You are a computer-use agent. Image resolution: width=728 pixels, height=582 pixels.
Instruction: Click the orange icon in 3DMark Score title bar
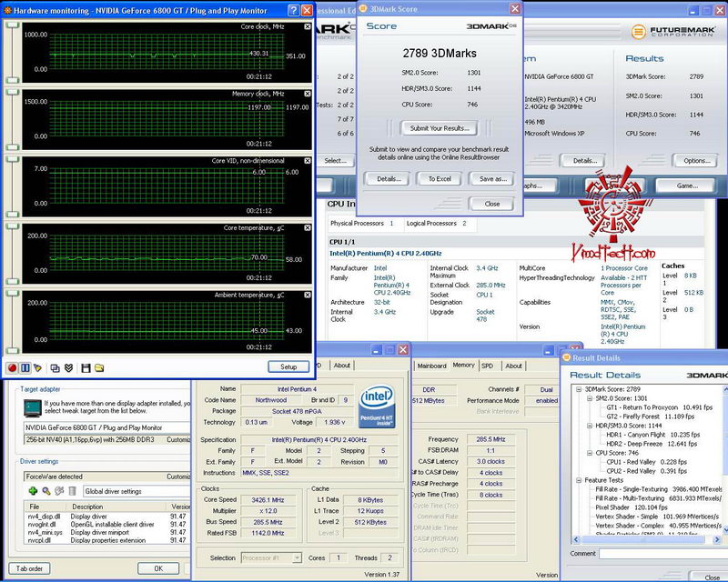tap(363, 9)
